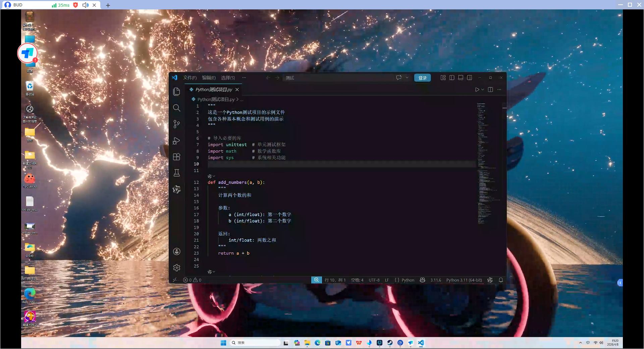
Task: Expand the breadcrumb ellipsis after the file name
Action: click(241, 100)
